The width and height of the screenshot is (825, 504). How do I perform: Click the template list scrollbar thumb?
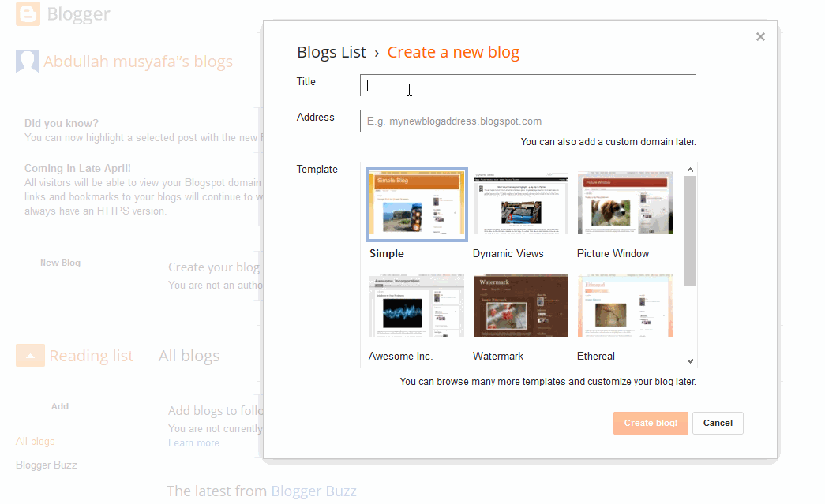[x=690, y=231]
